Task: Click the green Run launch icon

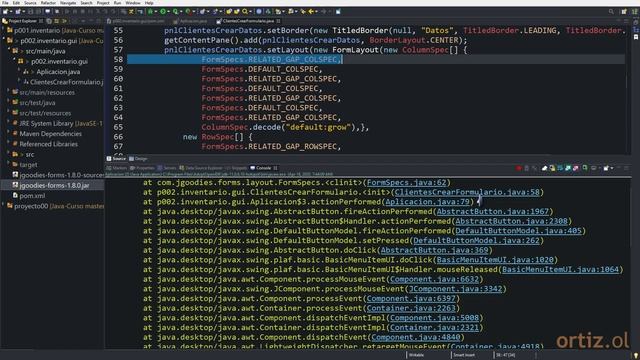Action: pos(163,11)
